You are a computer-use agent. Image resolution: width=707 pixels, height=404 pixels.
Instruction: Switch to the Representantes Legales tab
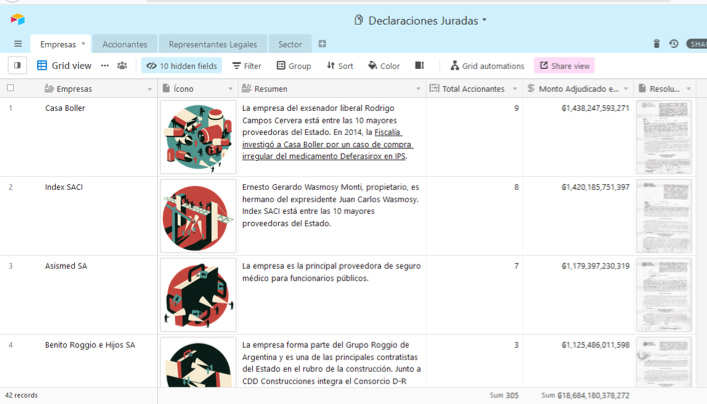(x=212, y=44)
